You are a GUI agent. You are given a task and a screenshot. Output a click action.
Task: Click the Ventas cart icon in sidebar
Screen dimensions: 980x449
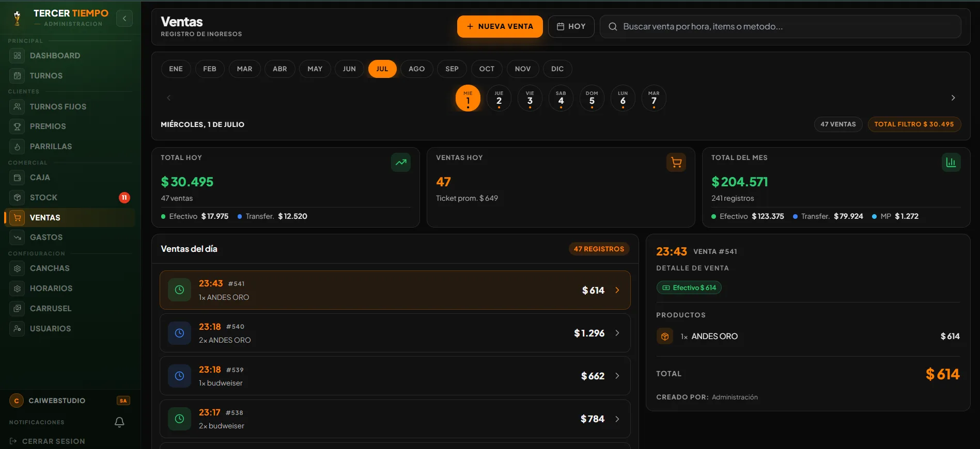coord(17,217)
